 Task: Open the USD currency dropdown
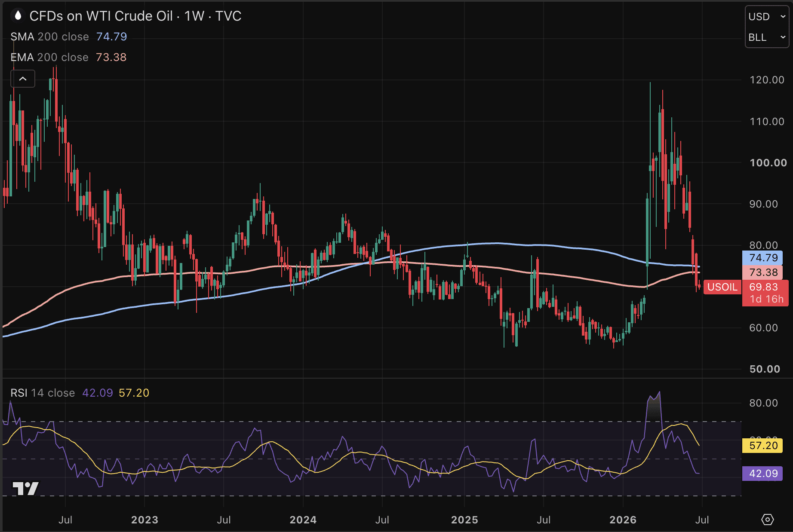tap(767, 17)
